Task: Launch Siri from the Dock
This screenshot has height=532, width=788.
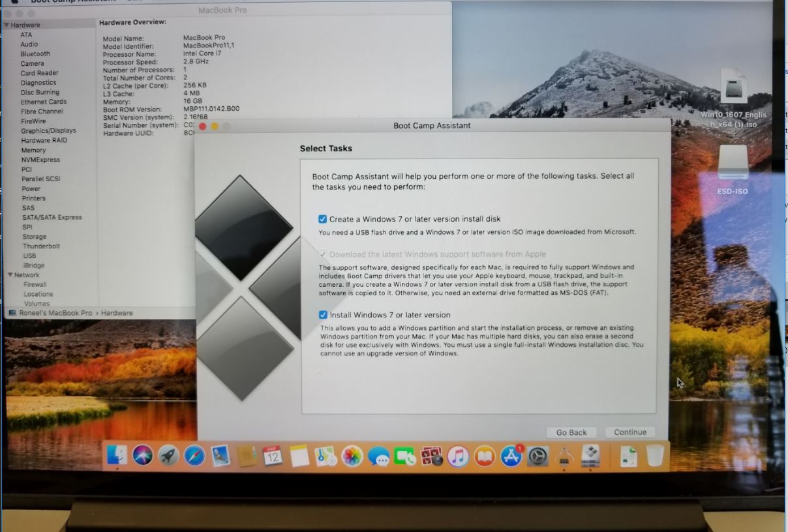Action: pyautogui.click(x=143, y=455)
